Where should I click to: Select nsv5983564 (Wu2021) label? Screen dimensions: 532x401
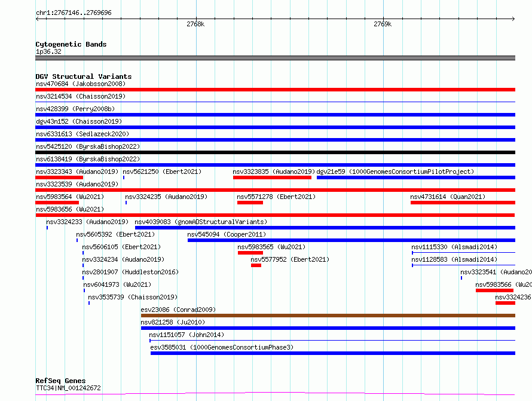point(70,197)
